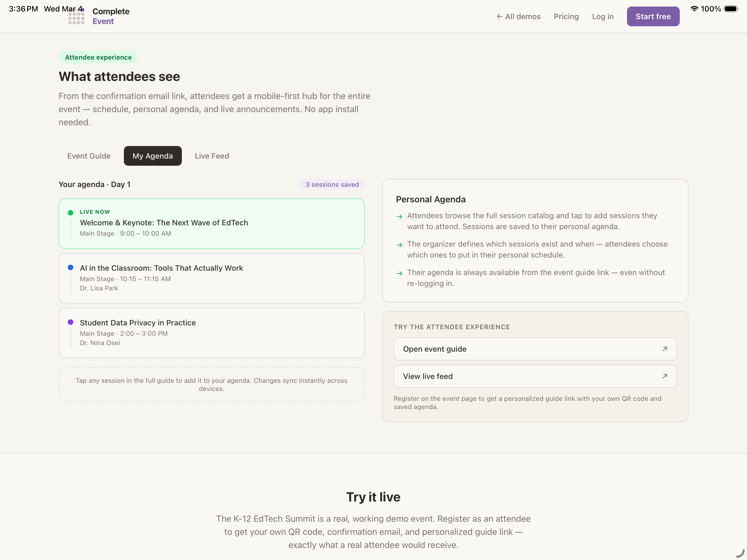Click the 3 sessions saved badge
This screenshot has width=747, height=560.
tap(332, 184)
